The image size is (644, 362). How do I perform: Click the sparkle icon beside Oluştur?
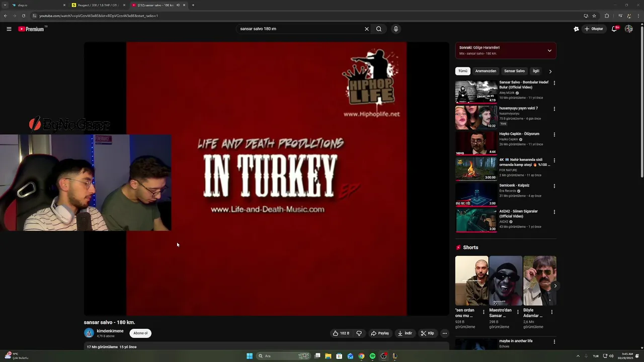576,29
